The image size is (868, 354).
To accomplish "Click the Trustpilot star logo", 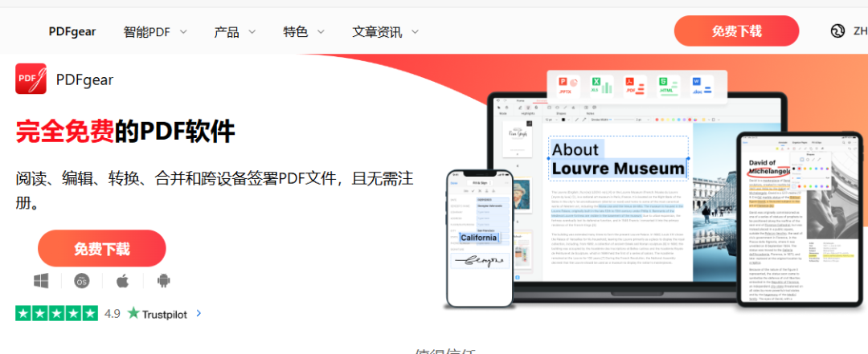I will pyautogui.click(x=133, y=313).
